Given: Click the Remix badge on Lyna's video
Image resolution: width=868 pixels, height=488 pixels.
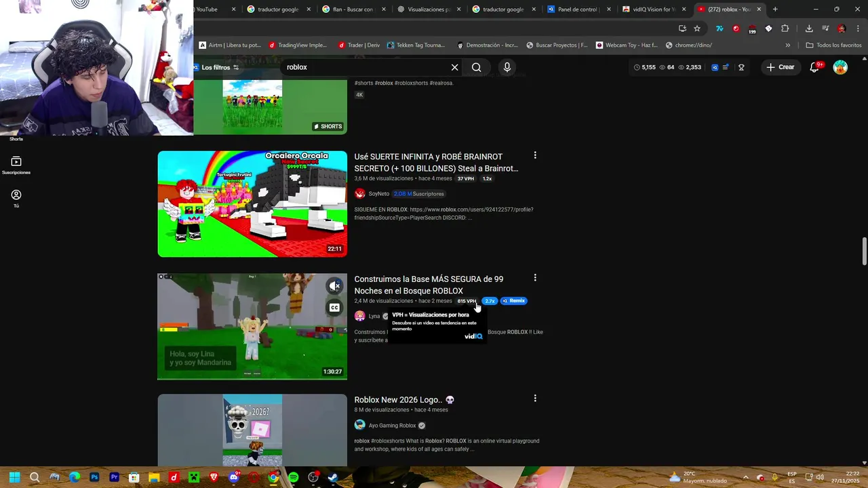Looking at the screenshot, I should (x=514, y=301).
